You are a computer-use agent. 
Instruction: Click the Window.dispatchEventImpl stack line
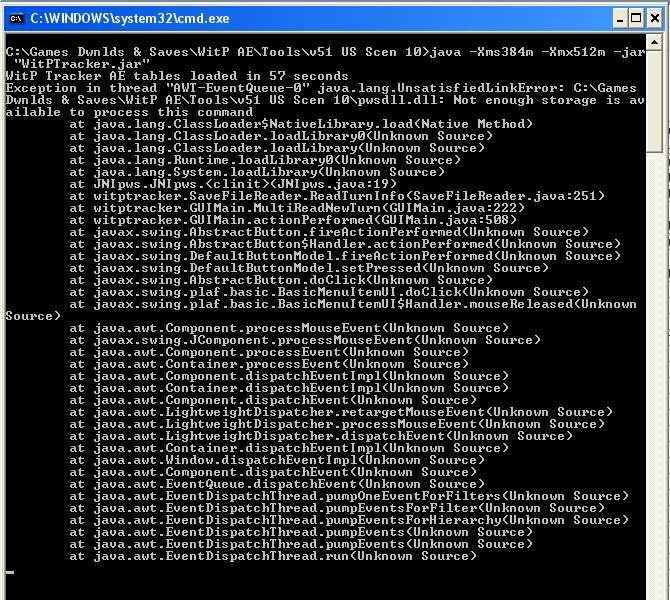click(x=277, y=460)
